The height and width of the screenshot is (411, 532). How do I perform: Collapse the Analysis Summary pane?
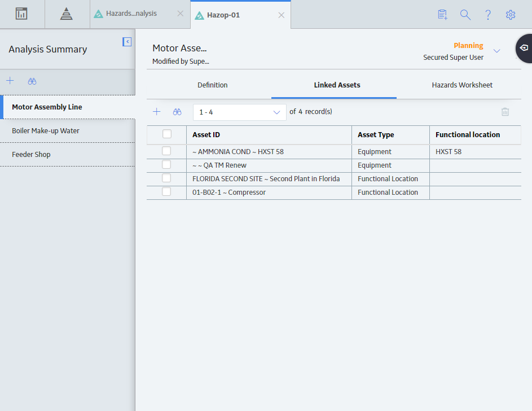[127, 42]
